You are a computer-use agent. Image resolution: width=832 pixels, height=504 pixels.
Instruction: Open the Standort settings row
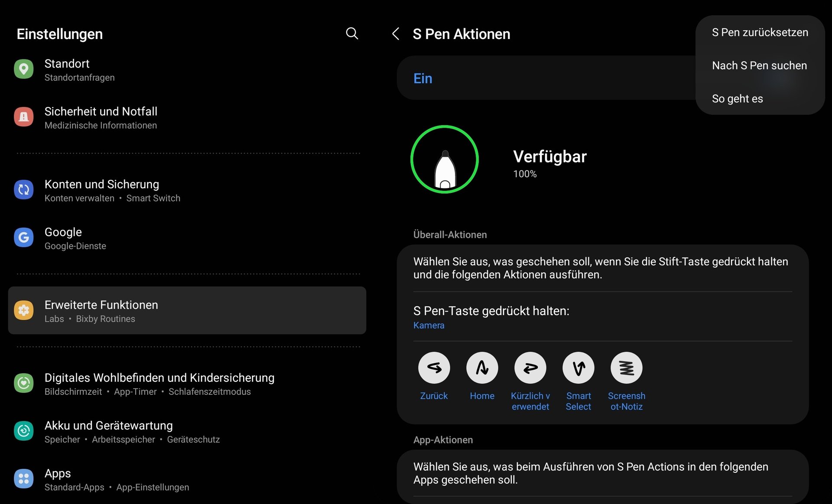pos(187,69)
